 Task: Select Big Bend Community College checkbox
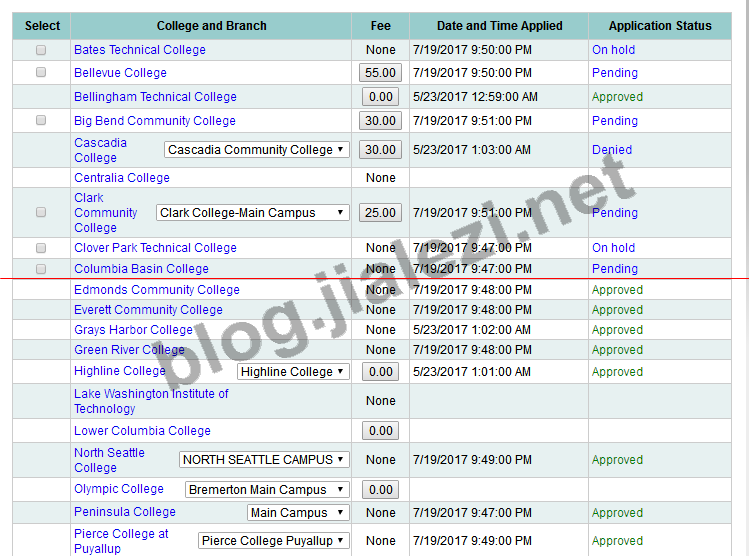41,120
